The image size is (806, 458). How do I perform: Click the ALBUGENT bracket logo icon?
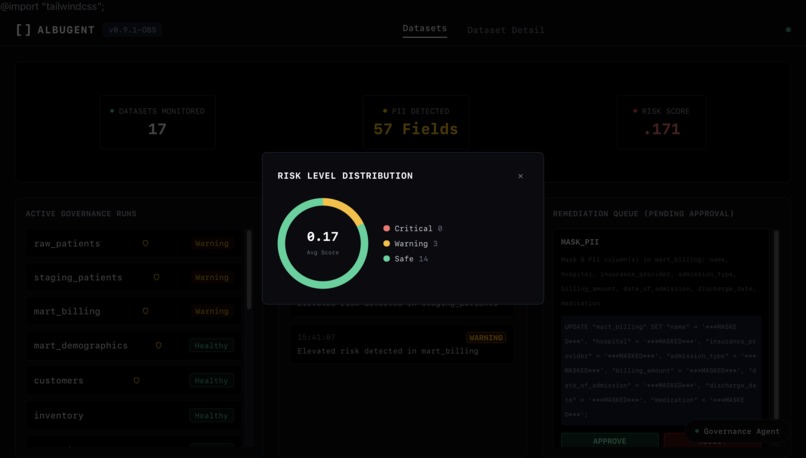[23, 30]
